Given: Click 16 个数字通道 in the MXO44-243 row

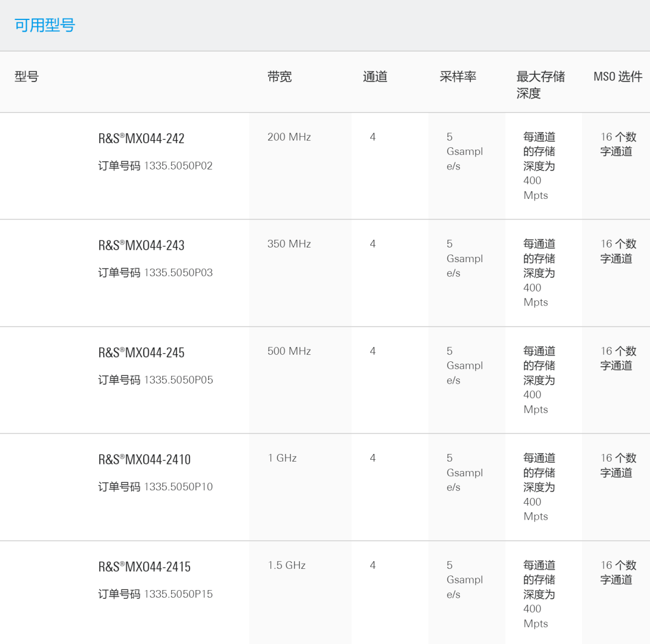Looking at the screenshot, I should pos(618,251).
